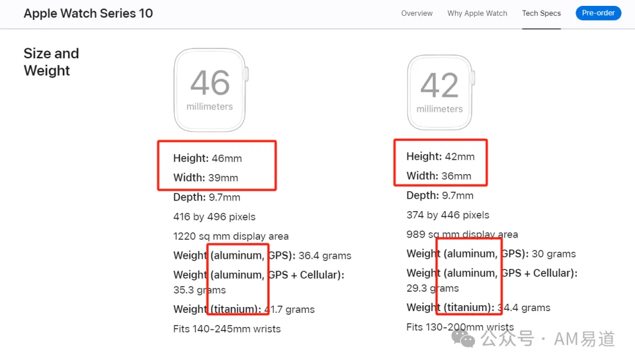This screenshot has height=364, width=635.
Task: Click the 1220 sq mm display area line
Action: coord(231,236)
